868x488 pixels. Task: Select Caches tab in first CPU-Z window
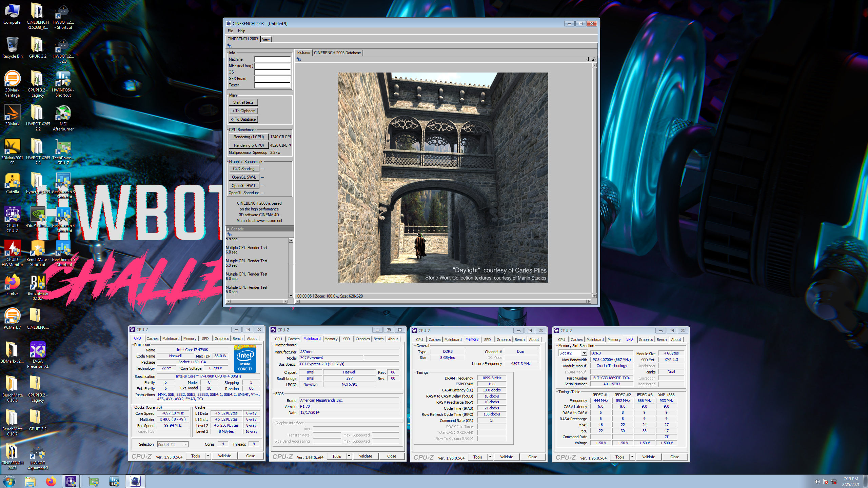pyautogui.click(x=152, y=339)
